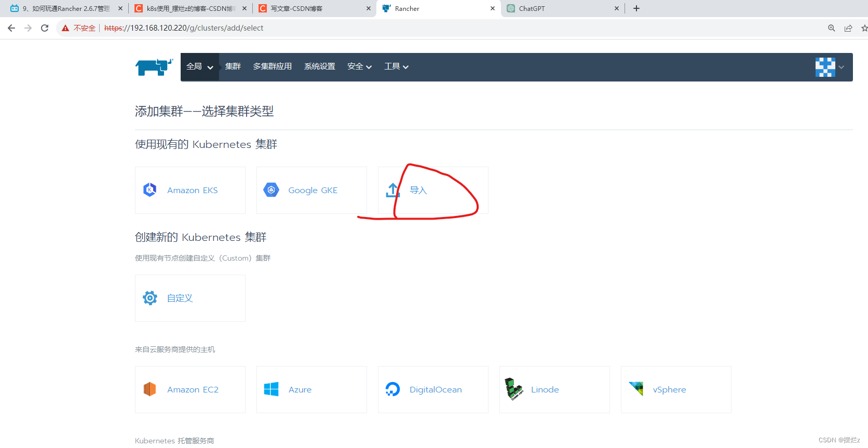The height and width of the screenshot is (448, 868).
Task: Open the 集群 navigation item
Action: pos(233,66)
